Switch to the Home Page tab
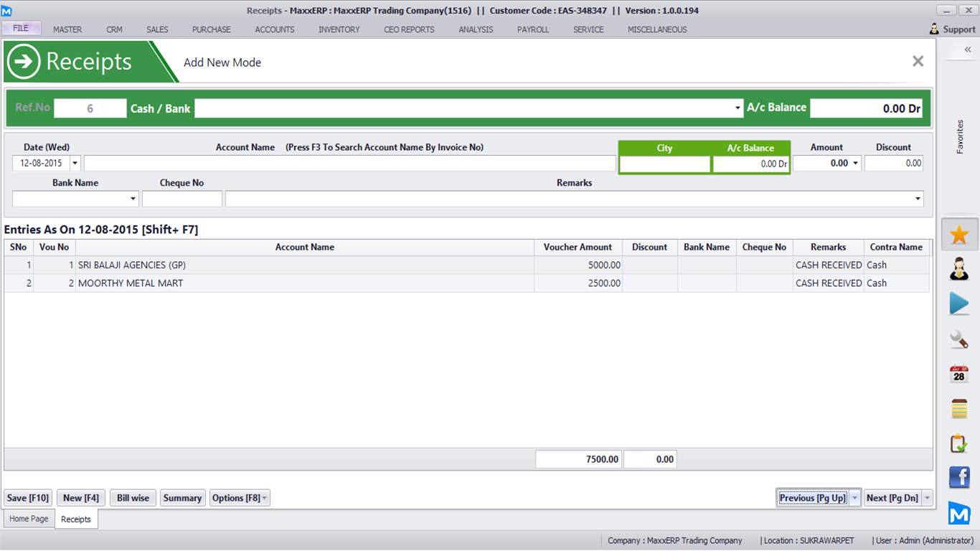The height and width of the screenshot is (551, 980). [x=29, y=519]
